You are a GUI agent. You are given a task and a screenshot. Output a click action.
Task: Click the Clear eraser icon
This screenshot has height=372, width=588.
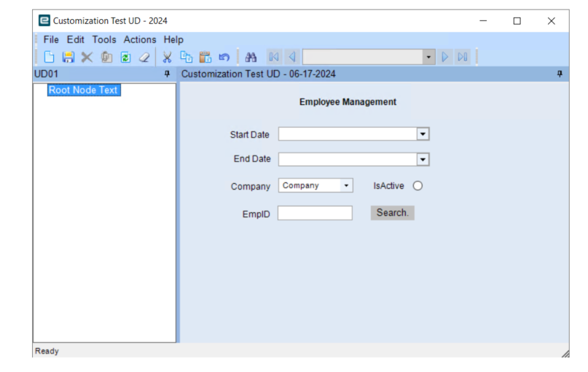click(144, 57)
